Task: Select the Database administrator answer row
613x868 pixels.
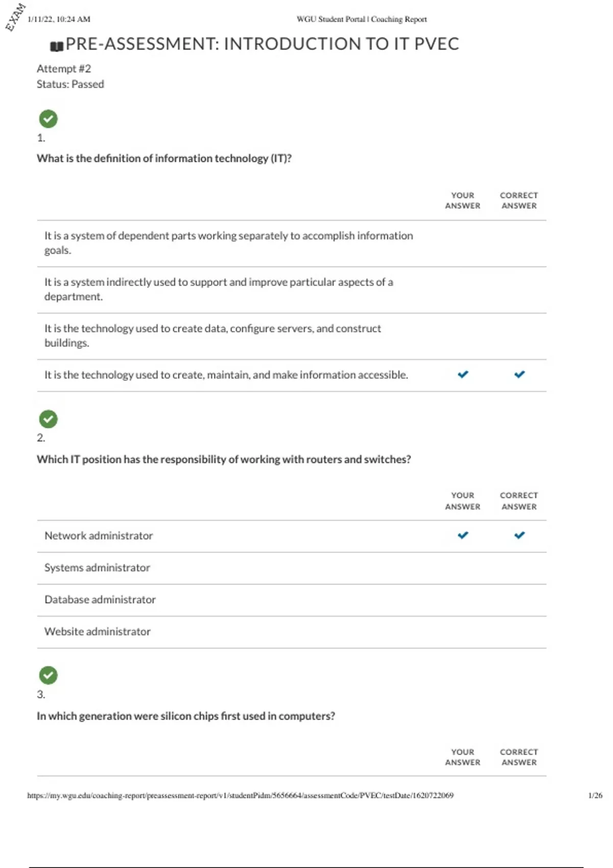Action: point(100,599)
